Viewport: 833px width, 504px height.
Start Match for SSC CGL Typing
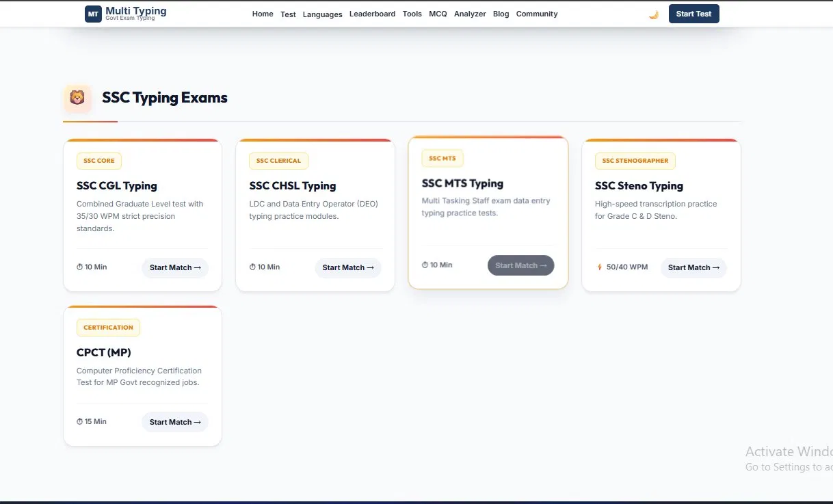pos(175,267)
